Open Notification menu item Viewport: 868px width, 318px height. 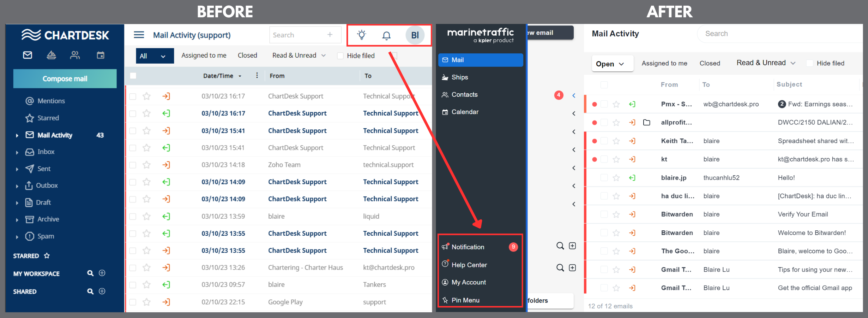480,247
